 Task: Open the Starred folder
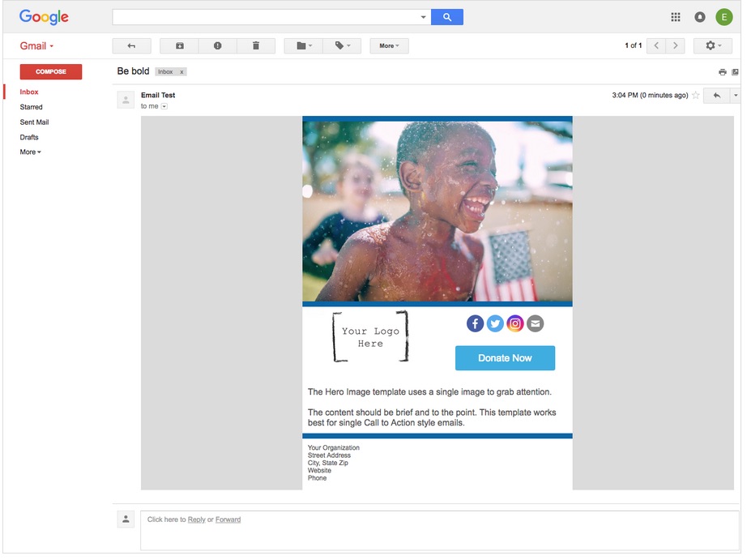(31, 107)
